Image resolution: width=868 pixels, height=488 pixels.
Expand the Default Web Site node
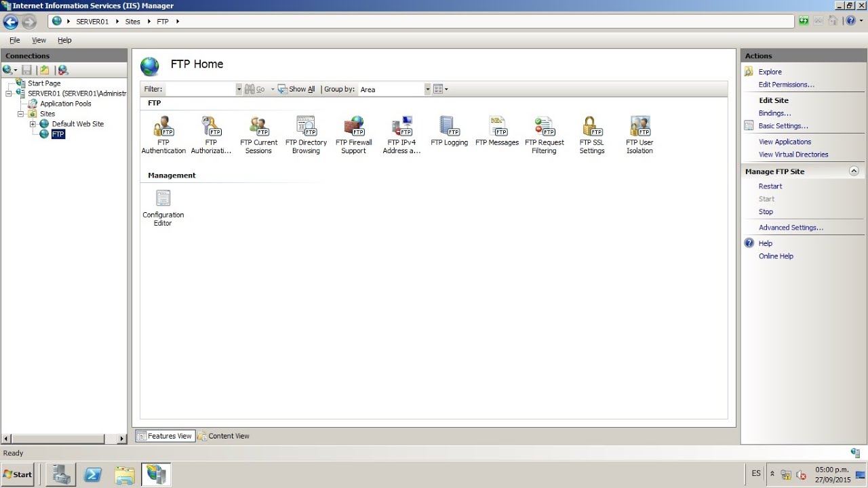pyautogui.click(x=33, y=124)
